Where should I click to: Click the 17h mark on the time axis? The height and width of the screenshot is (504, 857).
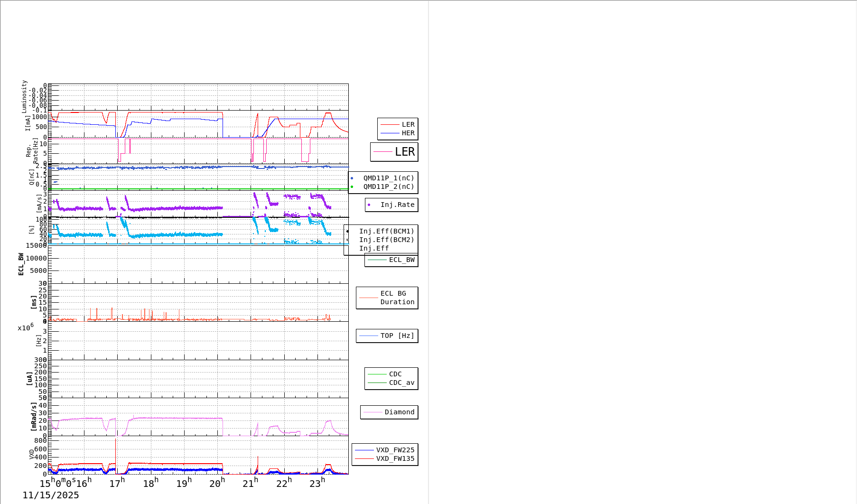pos(117,483)
